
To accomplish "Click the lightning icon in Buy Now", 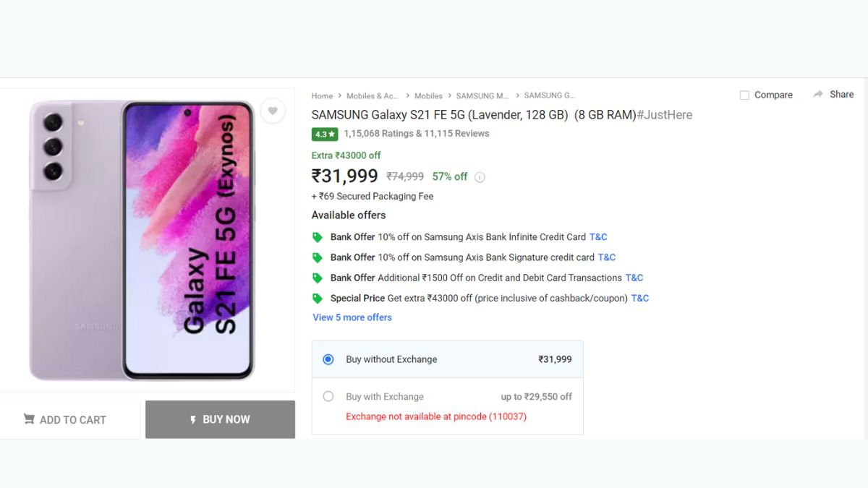I will (x=193, y=419).
